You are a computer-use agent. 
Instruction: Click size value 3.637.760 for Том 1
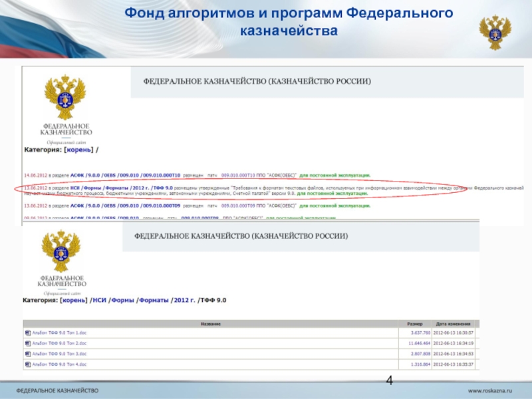pos(420,333)
